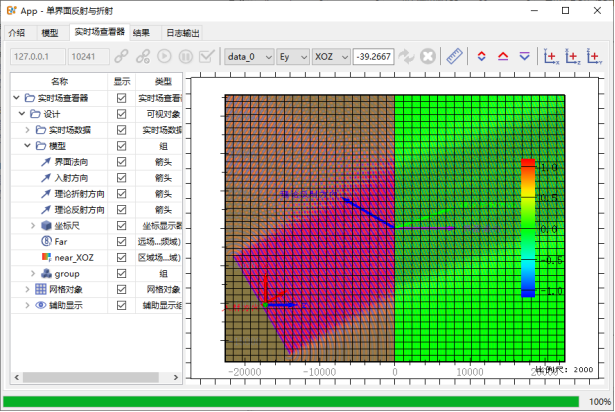Open the data_0 dataset dropdown

pyautogui.click(x=249, y=57)
